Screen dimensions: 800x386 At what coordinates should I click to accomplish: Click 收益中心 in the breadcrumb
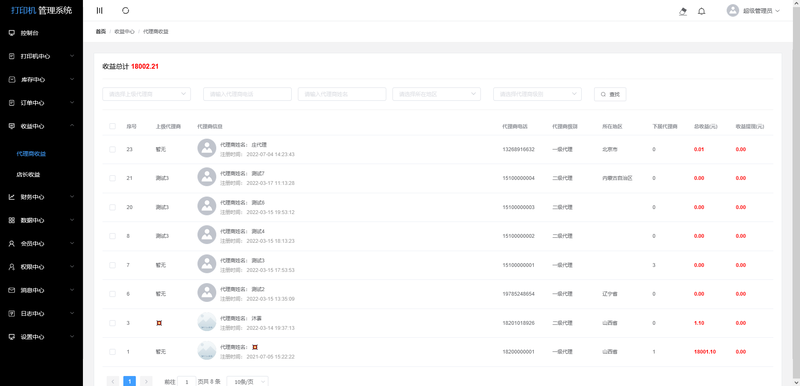click(x=124, y=32)
